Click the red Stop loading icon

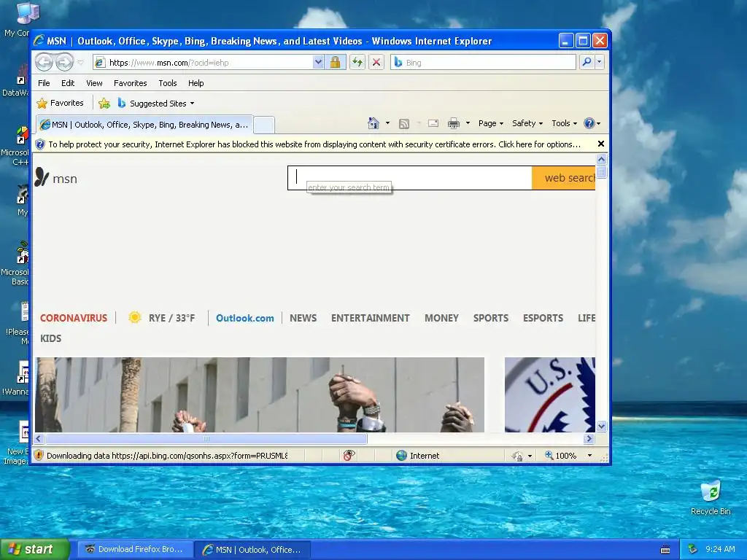(x=376, y=63)
